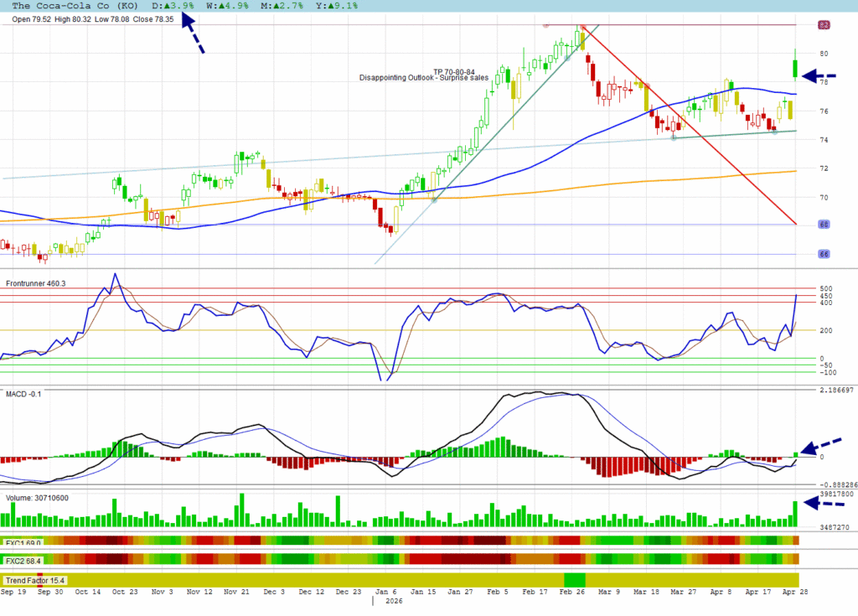Click the dashed arrow next to MACD histogram

point(821,447)
